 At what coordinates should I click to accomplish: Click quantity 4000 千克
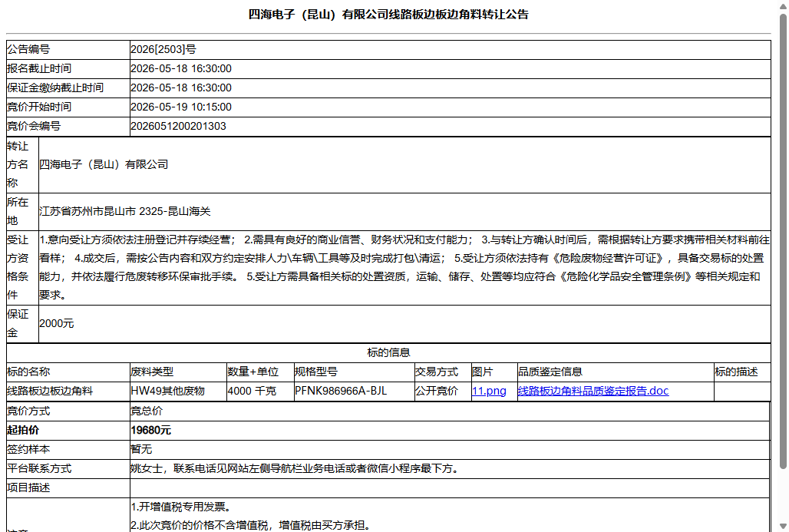pos(252,391)
